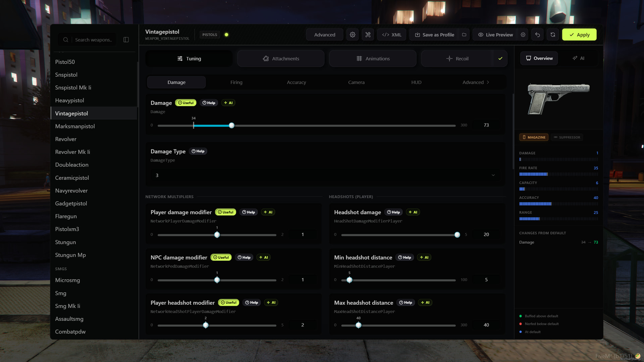Toggle the Magazine attachment chip
Screen dimensions: 644x362
pos(534,137)
